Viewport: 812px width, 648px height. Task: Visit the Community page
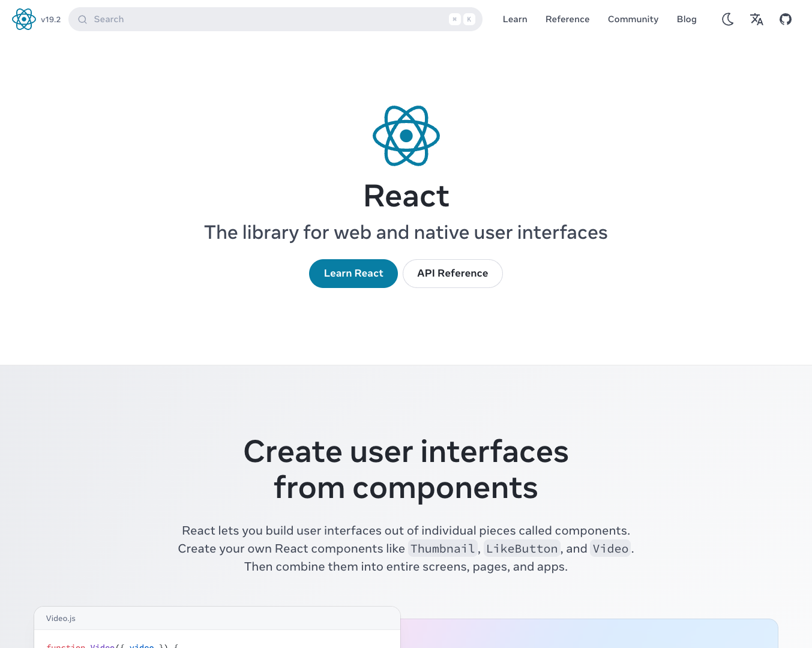tap(633, 19)
